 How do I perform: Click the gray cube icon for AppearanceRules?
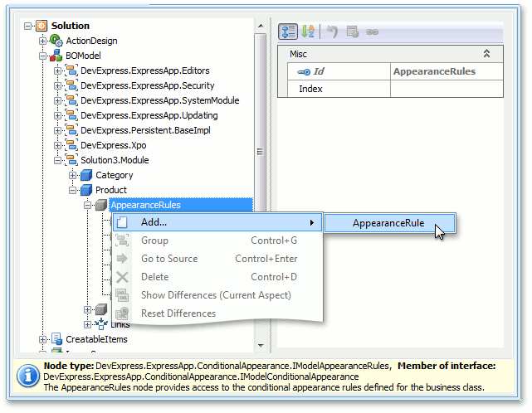click(x=101, y=205)
